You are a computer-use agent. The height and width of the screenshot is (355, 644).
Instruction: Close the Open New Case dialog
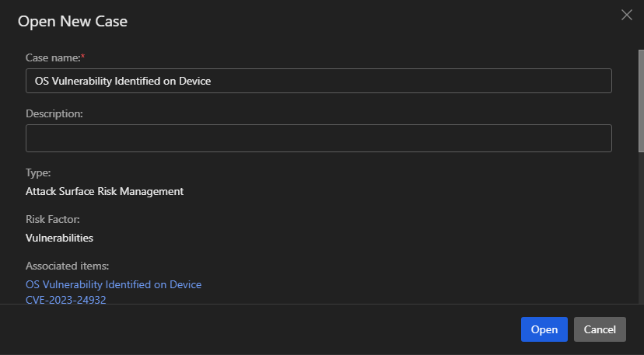click(x=626, y=15)
